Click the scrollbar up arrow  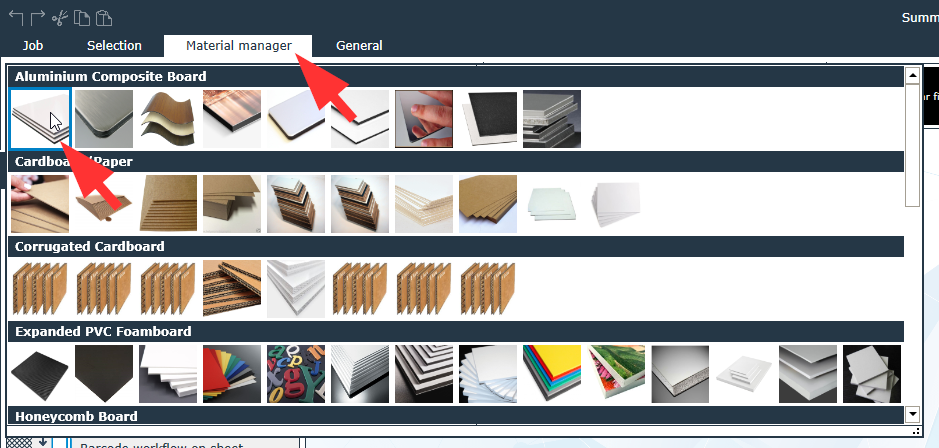click(x=913, y=75)
